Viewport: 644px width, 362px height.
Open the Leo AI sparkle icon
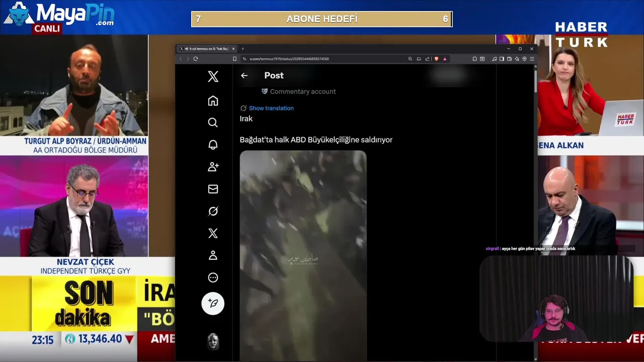pyautogui.click(x=517, y=59)
